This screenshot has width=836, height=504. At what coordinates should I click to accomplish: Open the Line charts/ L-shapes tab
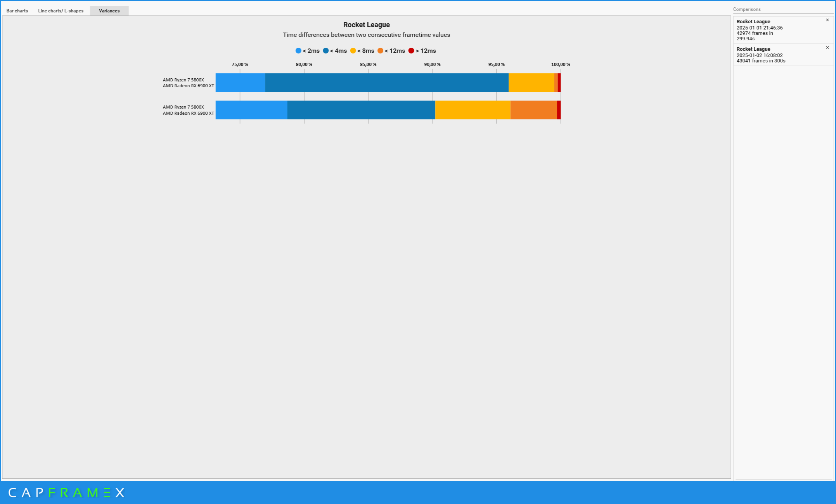coord(61,11)
